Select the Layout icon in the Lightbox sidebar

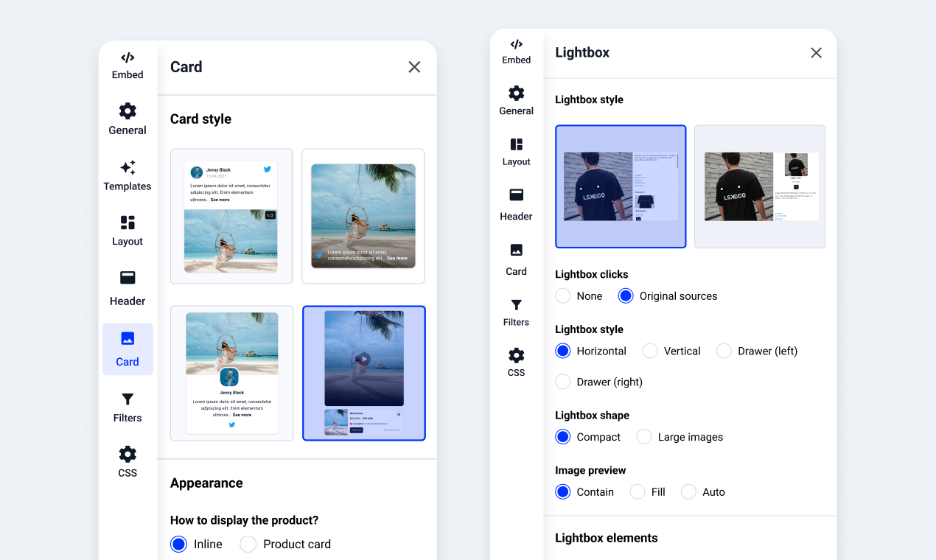pyautogui.click(x=516, y=150)
